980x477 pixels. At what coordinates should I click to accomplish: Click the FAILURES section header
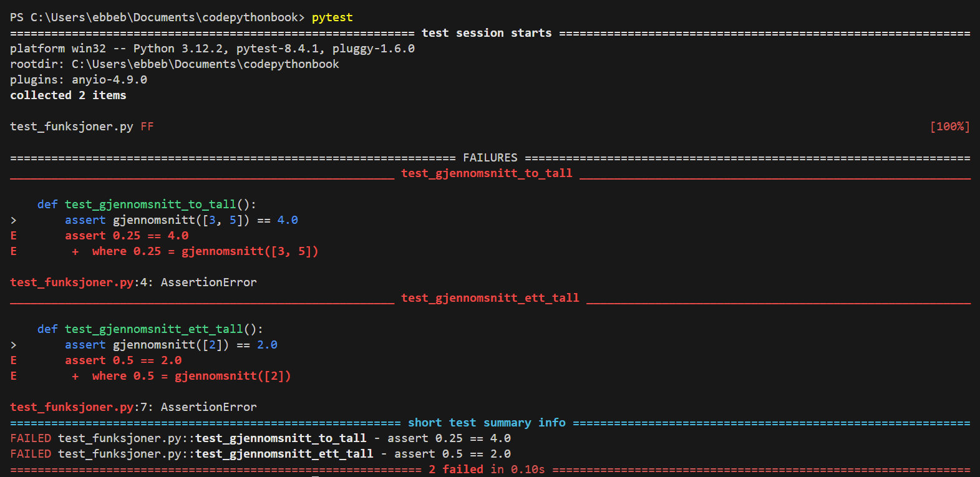[x=490, y=158]
